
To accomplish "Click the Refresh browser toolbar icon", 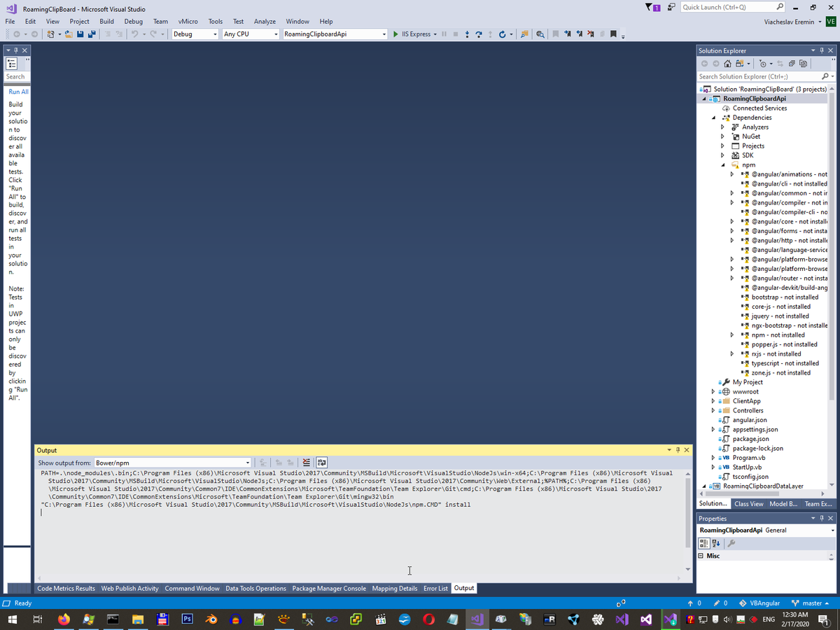I will click(x=503, y=34).
